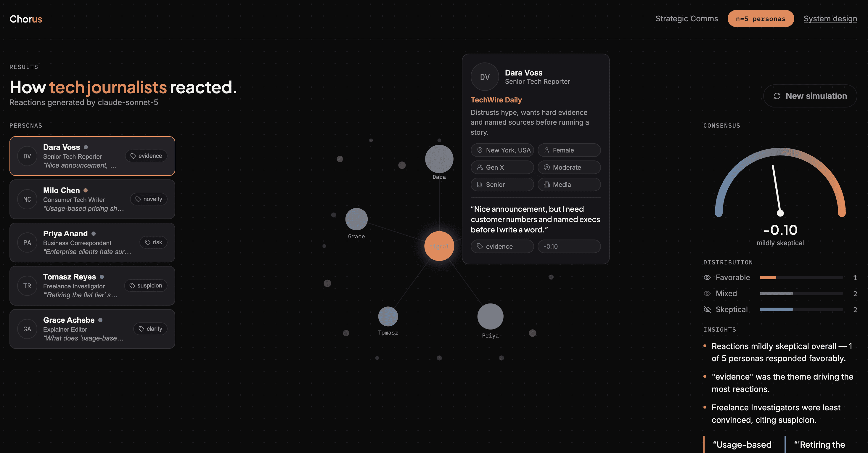Click the n=5 personas pill

tap(761, 19)
